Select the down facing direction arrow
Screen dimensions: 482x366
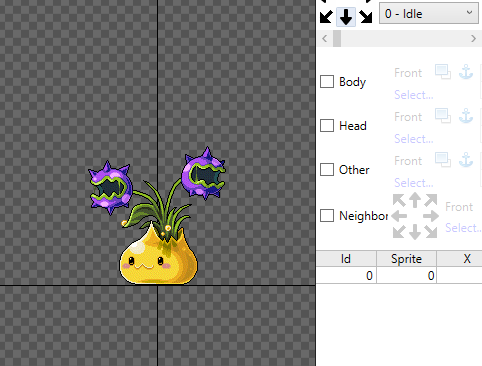coord(346,17)
